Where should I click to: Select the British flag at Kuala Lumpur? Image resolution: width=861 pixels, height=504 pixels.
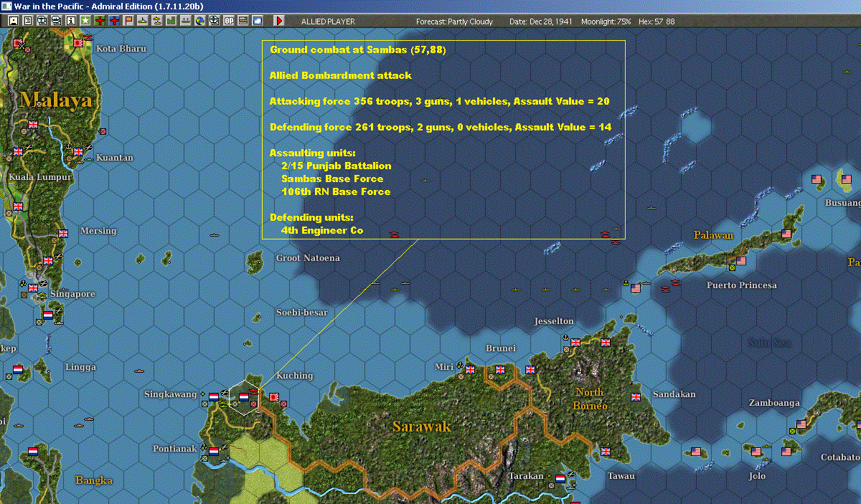coord(18,152)
